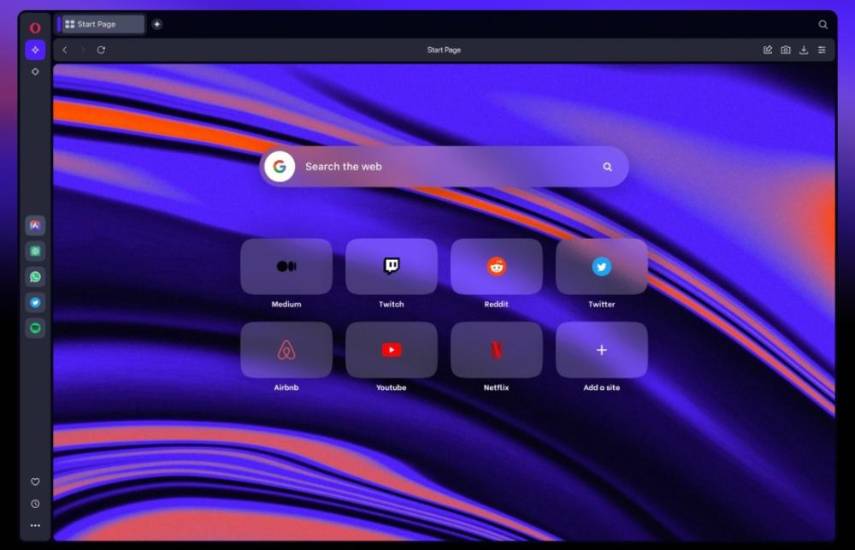Show browsing history via clock icon
This screenshot has height=550, width=855.
coord(35,504)
